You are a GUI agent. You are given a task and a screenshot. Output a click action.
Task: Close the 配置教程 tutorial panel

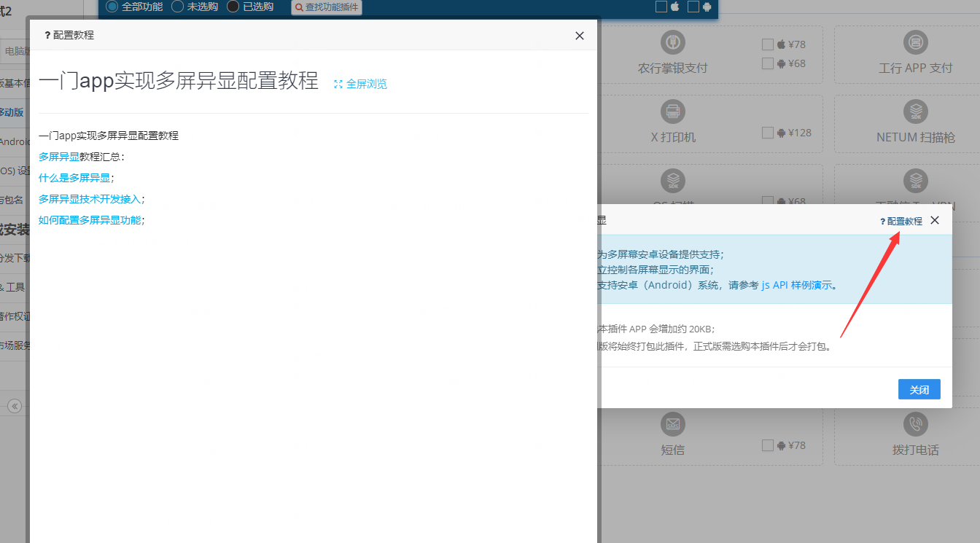(x=580, y=36)
